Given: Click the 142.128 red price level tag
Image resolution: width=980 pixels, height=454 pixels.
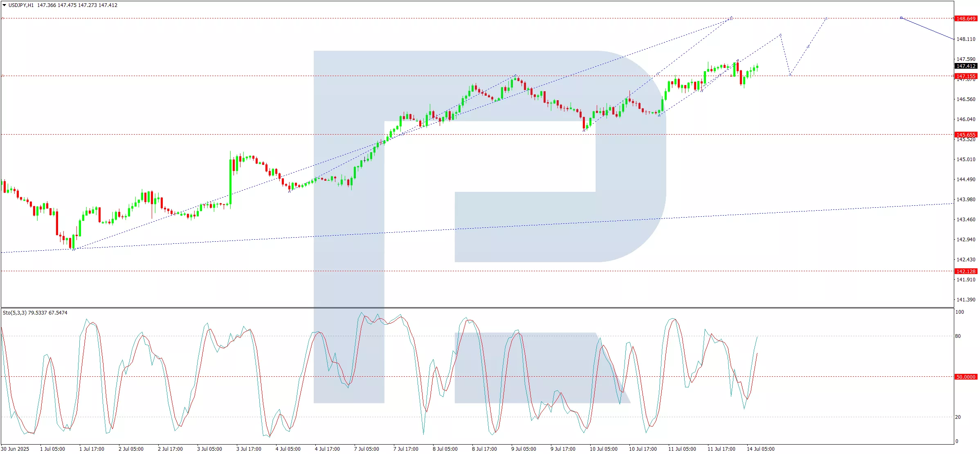Looking at the screenshot, I should click(x=966, y=271).
